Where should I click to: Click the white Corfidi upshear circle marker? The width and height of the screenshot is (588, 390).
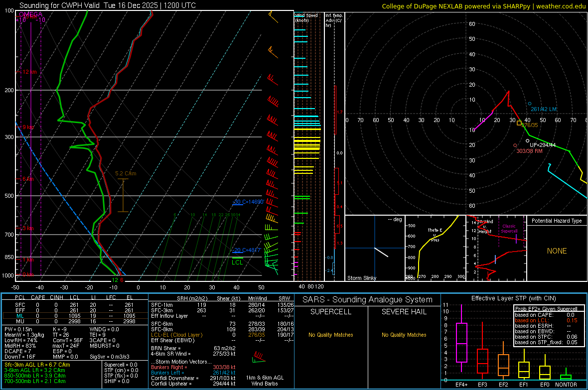click(528, 141)
